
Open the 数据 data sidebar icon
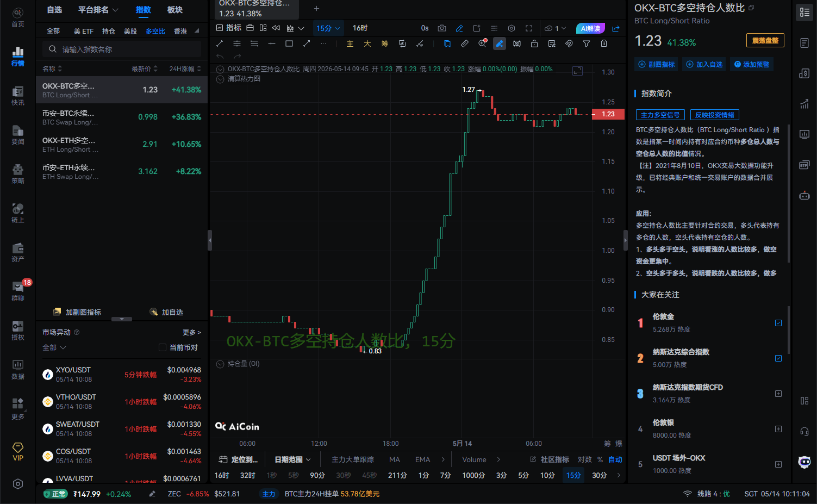pos(17,369)
